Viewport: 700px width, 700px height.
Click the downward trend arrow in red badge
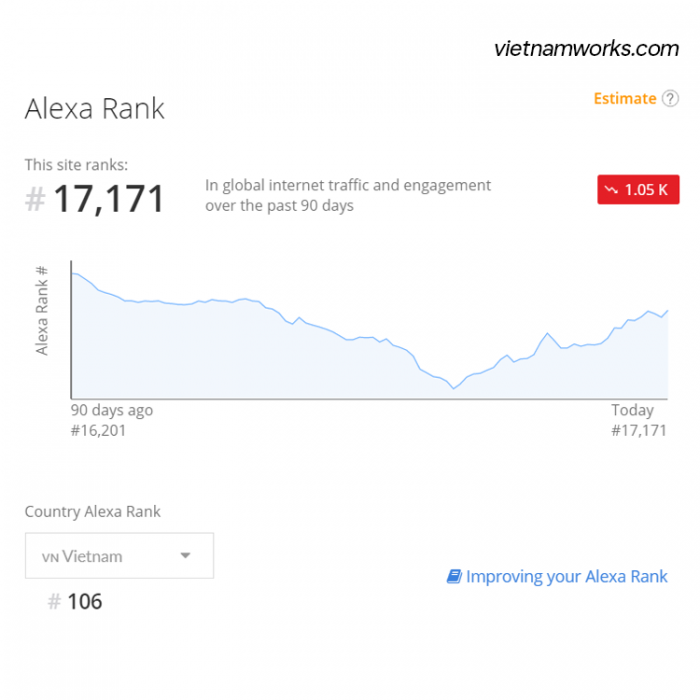[x=611, y=190]
